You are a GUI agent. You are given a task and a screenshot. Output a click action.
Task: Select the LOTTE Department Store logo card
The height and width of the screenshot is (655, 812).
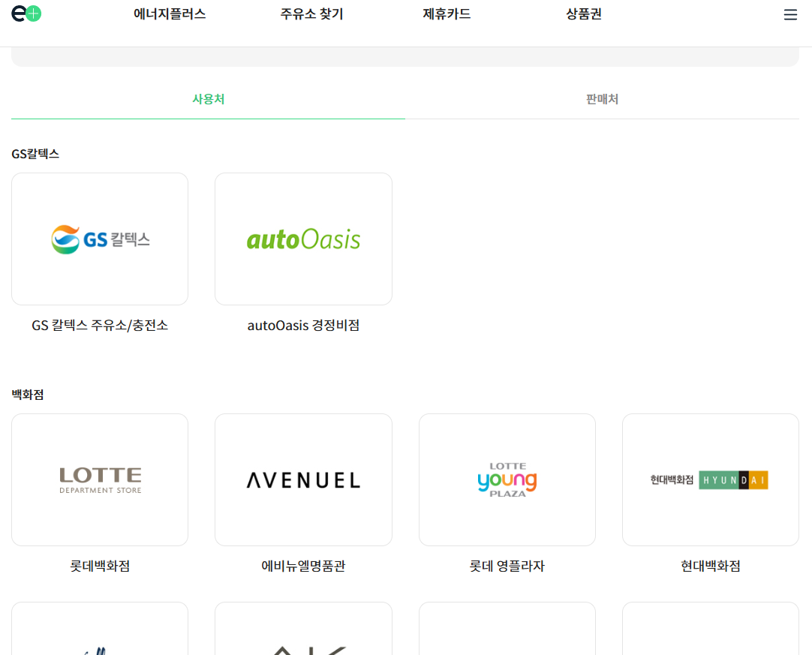pyautogui.click(x=100, y=480)
